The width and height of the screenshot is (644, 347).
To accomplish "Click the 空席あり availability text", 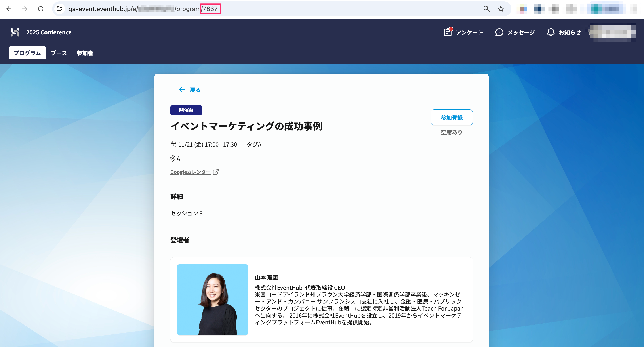I will 452,132.
